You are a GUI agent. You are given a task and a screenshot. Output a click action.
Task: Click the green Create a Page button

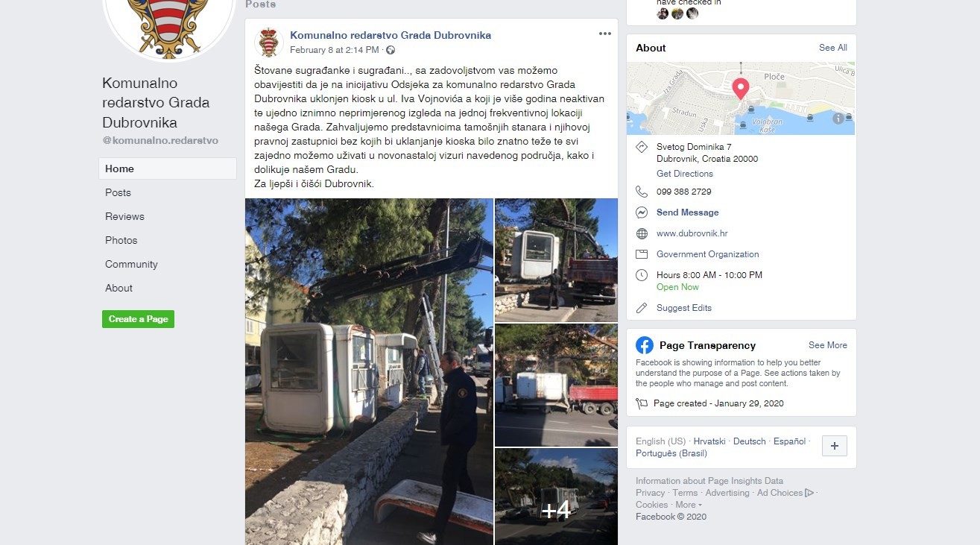(138, 319)
